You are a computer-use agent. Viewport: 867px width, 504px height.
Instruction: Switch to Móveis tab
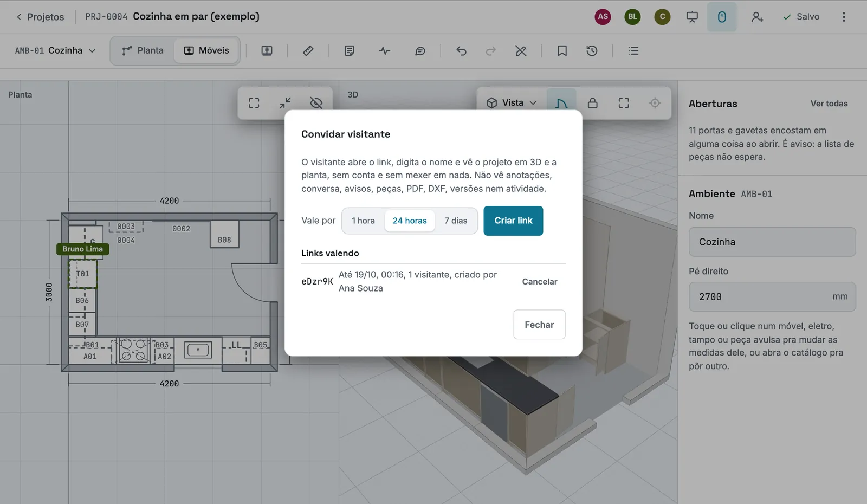(x=206, y=50)
